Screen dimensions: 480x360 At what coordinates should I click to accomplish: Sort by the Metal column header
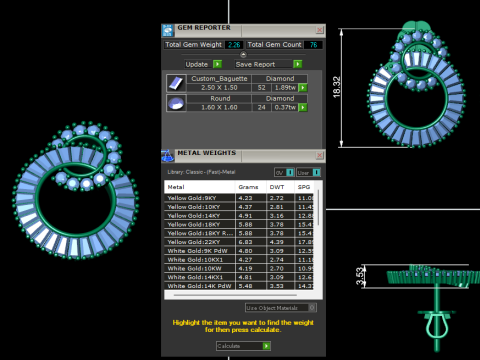click(x=199, y=187)
